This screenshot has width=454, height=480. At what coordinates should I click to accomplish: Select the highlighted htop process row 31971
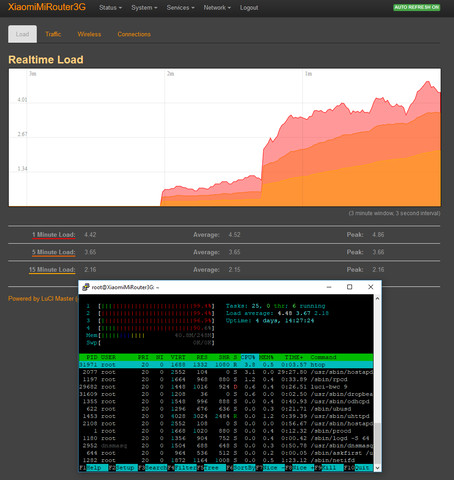pos(226,365)
